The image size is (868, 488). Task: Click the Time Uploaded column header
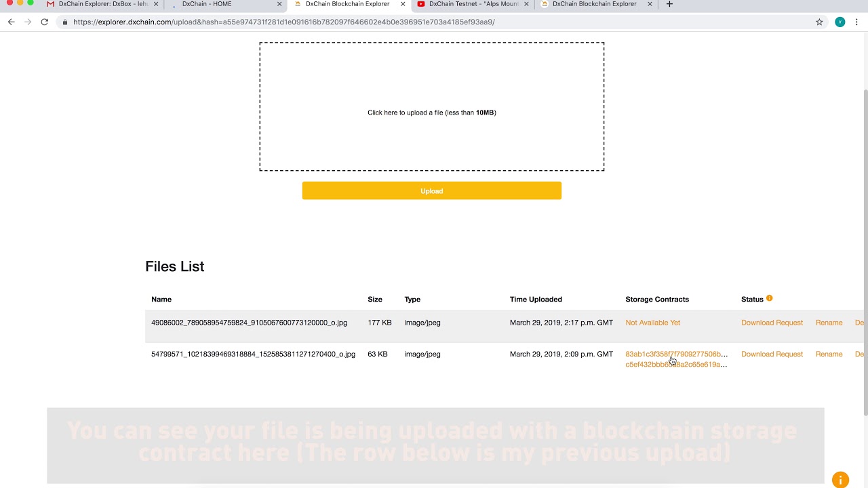pyautogui.click(x=536, y=299)
